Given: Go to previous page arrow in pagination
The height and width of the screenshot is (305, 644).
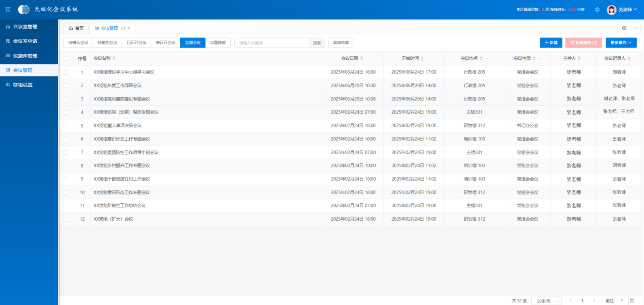Looking at the screenshot, I should pyautogui.click(x=570, y=301).
